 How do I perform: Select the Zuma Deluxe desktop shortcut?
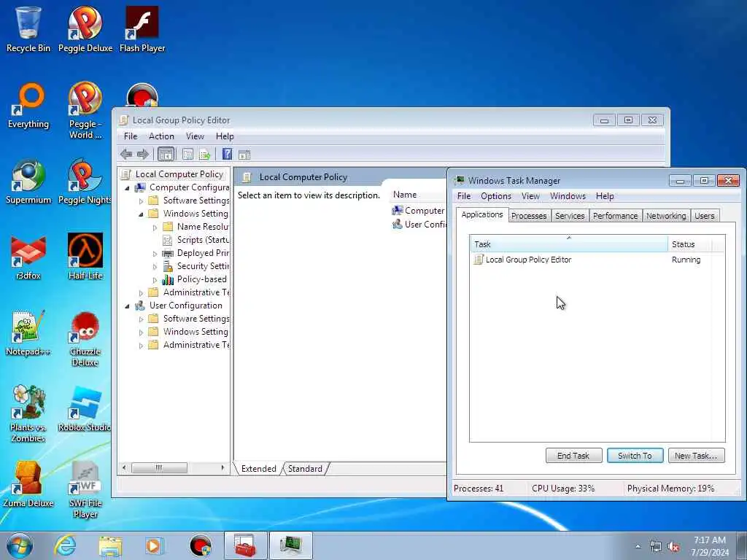tap(28, 485)
